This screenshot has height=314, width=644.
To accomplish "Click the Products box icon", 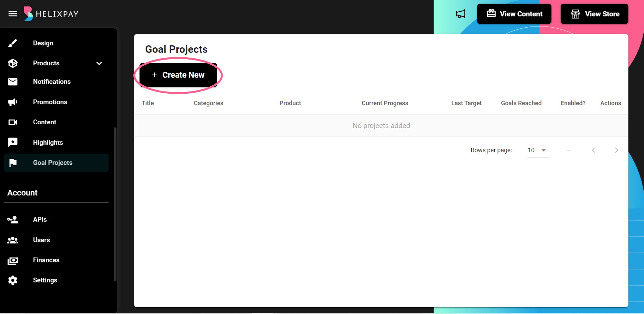I will coord(13,63).
